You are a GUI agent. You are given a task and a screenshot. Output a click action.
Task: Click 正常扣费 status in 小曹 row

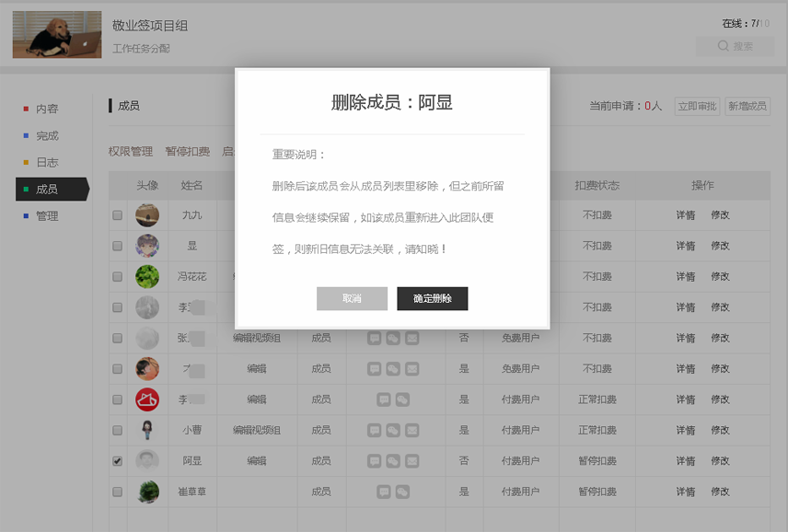(597, 431)
